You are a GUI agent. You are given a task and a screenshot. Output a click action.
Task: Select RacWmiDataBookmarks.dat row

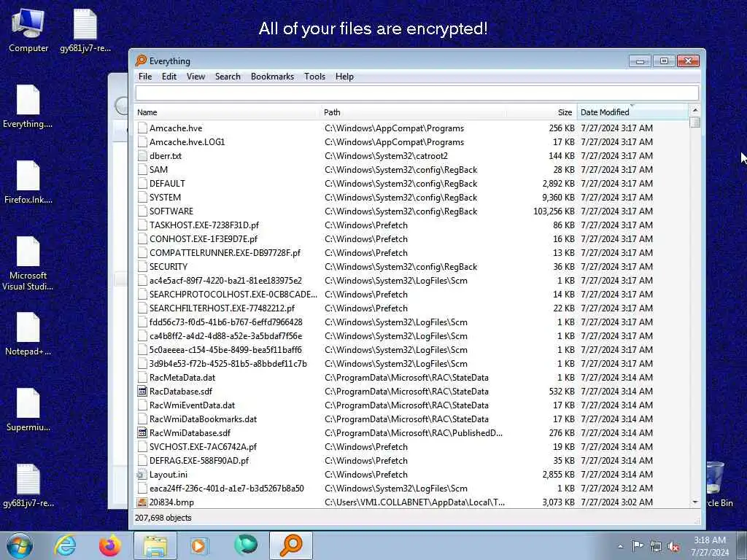[x=411, y=419]
